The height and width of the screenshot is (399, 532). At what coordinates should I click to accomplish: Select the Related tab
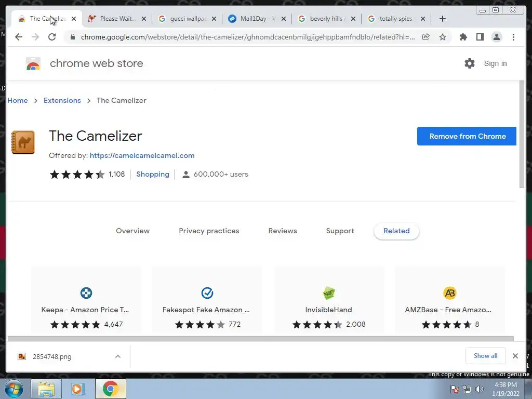point(396,231)
